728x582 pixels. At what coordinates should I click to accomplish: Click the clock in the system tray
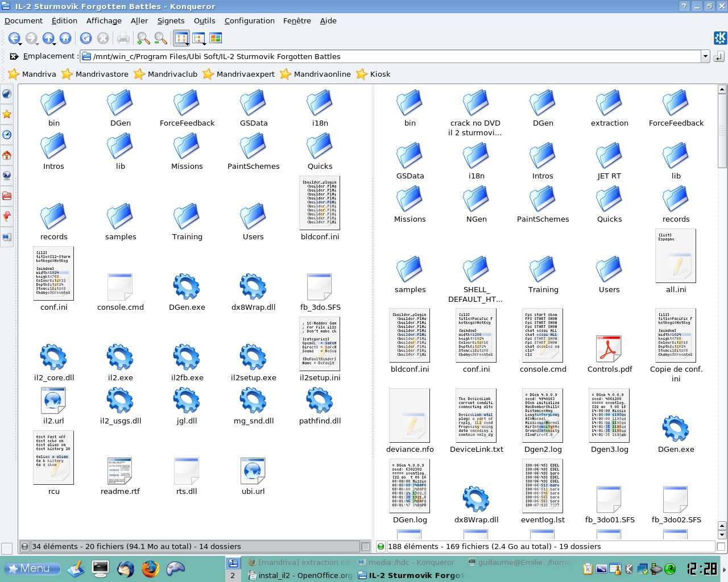coord(701,568)
